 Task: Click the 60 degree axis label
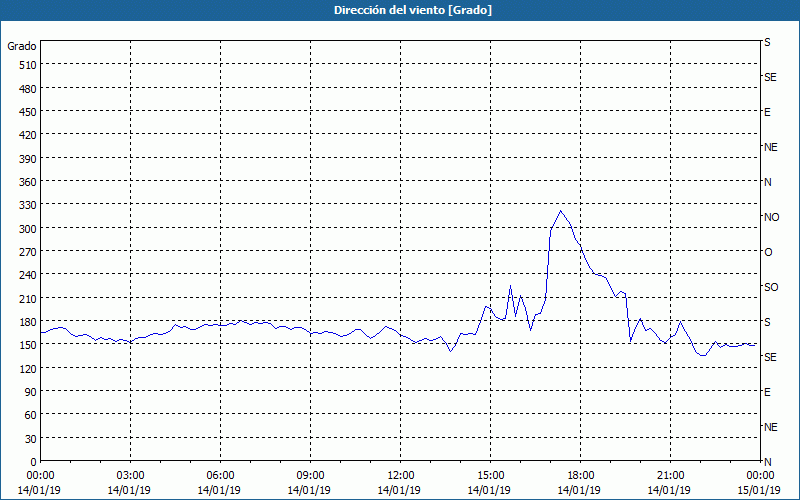coord(31,415)
